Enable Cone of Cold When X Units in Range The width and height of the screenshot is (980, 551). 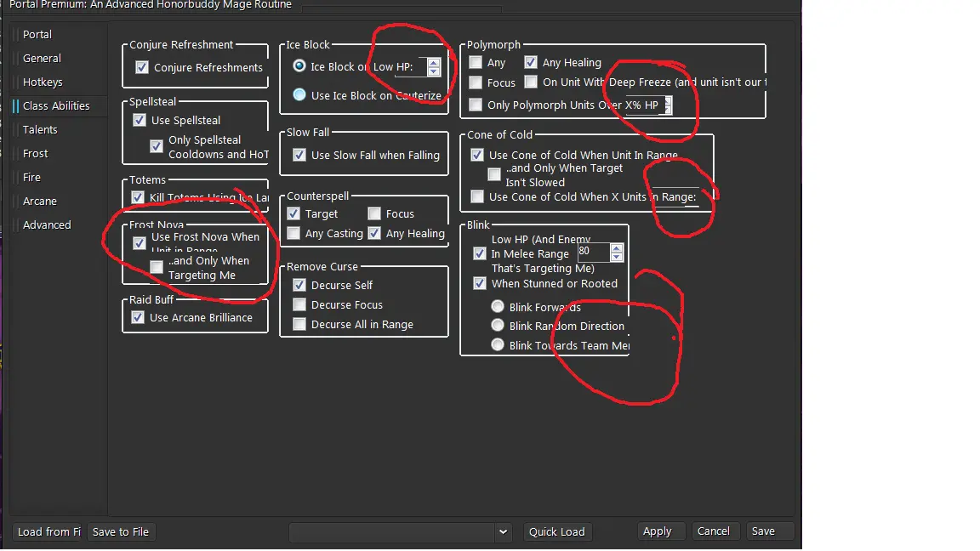click(477, 196)
